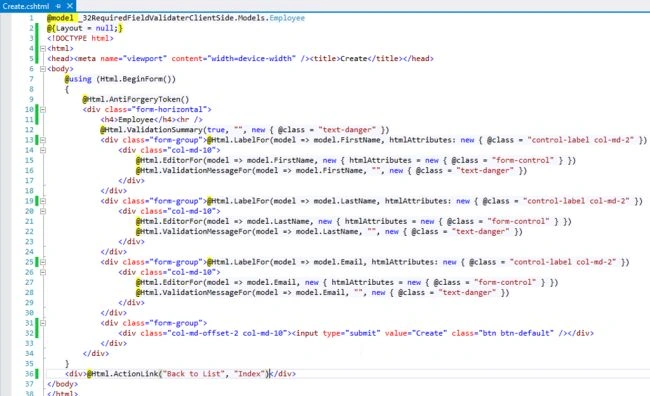
Task: Click 'Html.ActionLink' on line 36
Action: point(124,374)
